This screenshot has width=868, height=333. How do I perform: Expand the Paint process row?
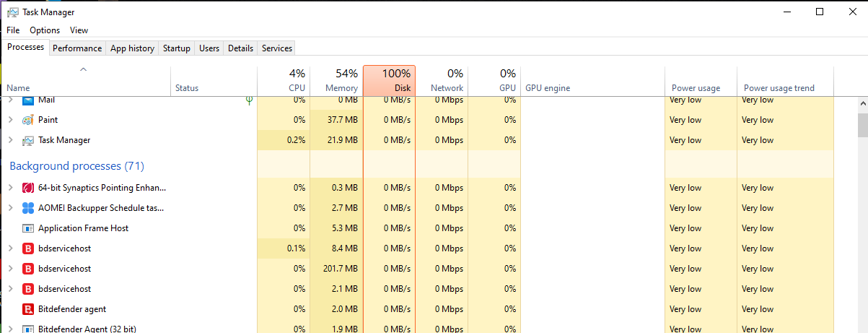point(10,120)
